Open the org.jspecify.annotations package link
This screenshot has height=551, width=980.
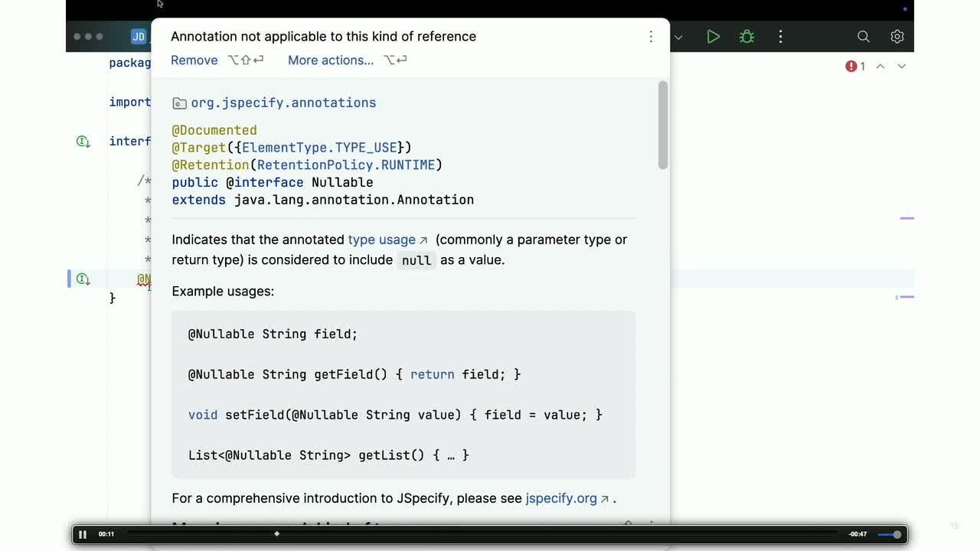283,103
